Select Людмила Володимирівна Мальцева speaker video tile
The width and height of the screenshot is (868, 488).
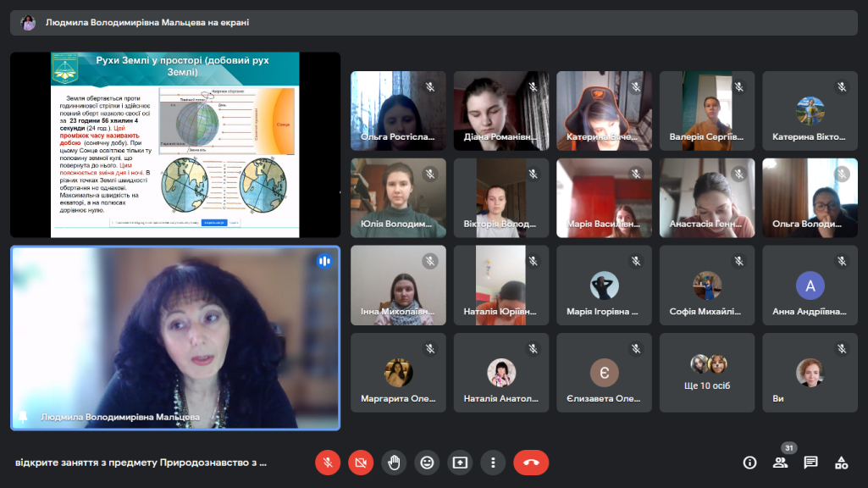175,338
